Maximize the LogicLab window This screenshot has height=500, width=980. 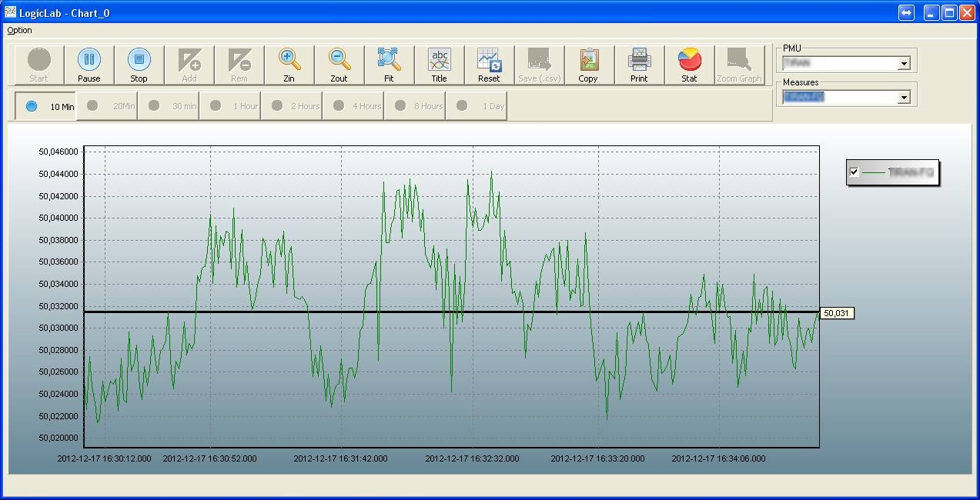point(949,12)
